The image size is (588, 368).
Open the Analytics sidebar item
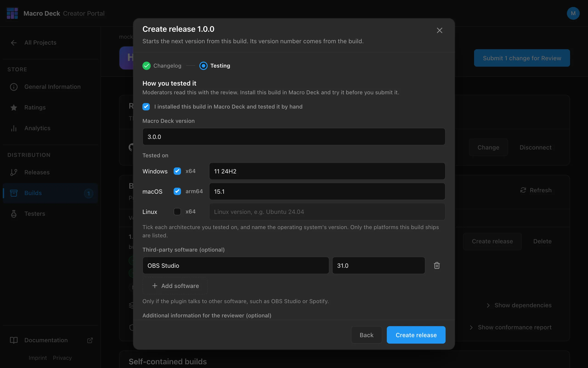pyautogui.click(x=50, y=128)
